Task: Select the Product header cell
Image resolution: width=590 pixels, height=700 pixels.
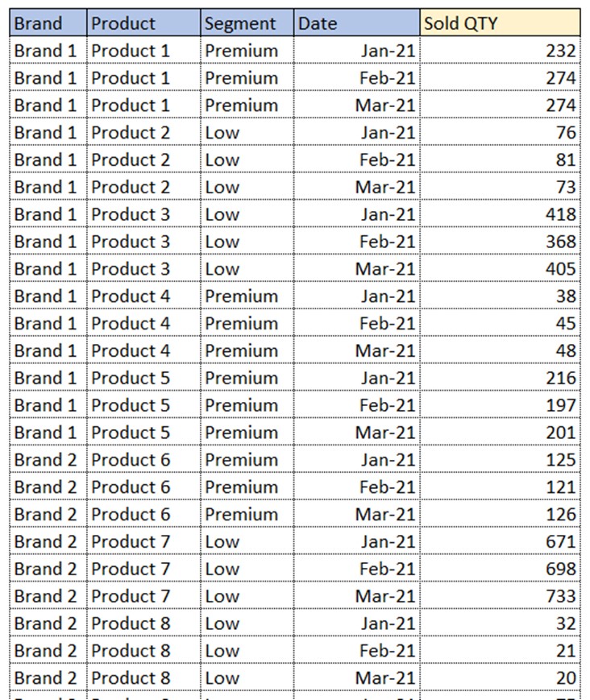Action: (x=143, y=23)
